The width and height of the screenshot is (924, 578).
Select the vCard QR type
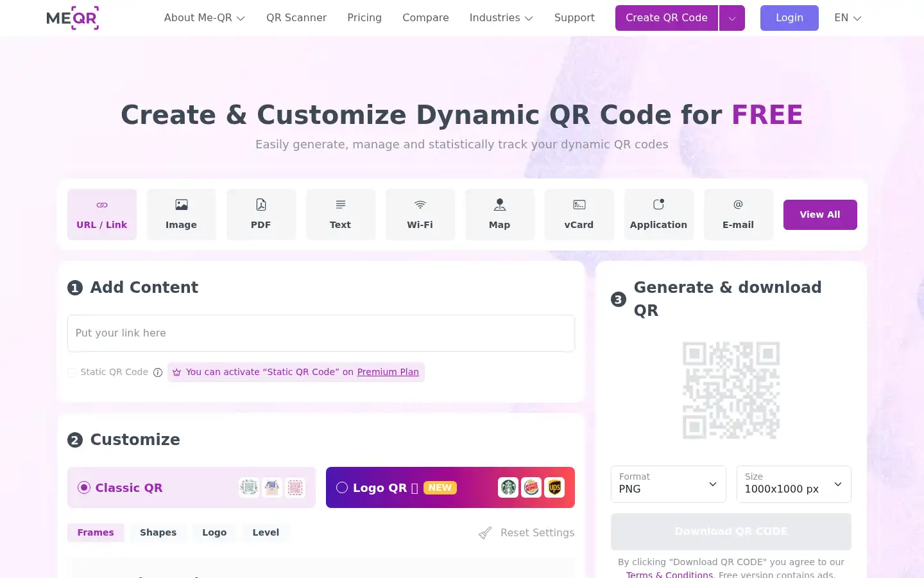coord(579,215)
